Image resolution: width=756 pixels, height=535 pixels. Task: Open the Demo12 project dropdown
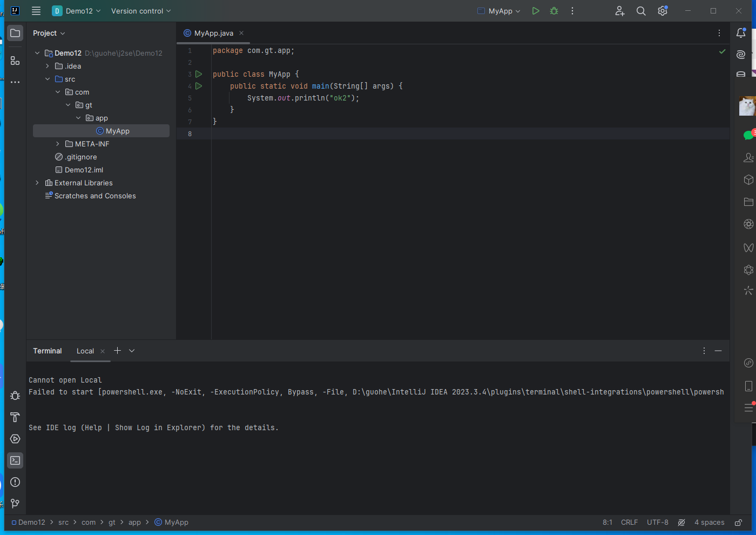76,11
